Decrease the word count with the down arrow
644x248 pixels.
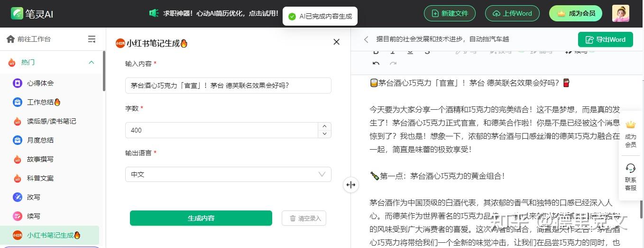(324, 134)
